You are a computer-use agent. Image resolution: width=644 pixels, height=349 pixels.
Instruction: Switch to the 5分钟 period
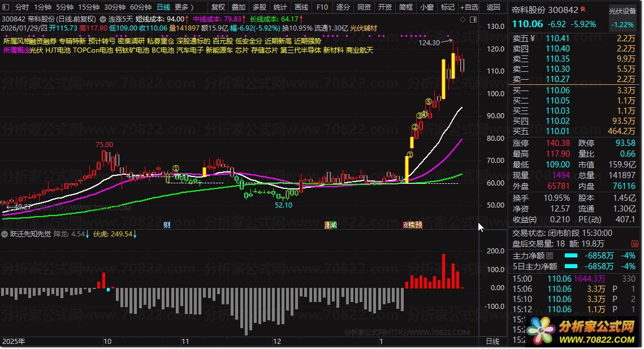(64, 7)
